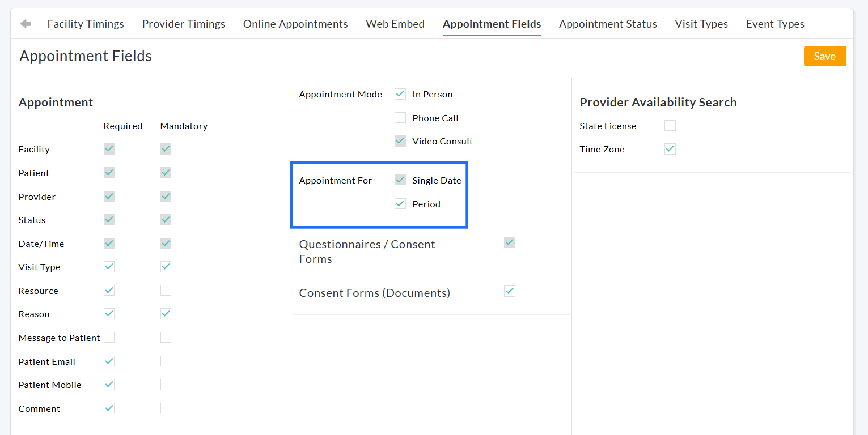Disable Consent Forms (Documents) checkbox
This screenshot has width=868, height=435.
point(509,291)
